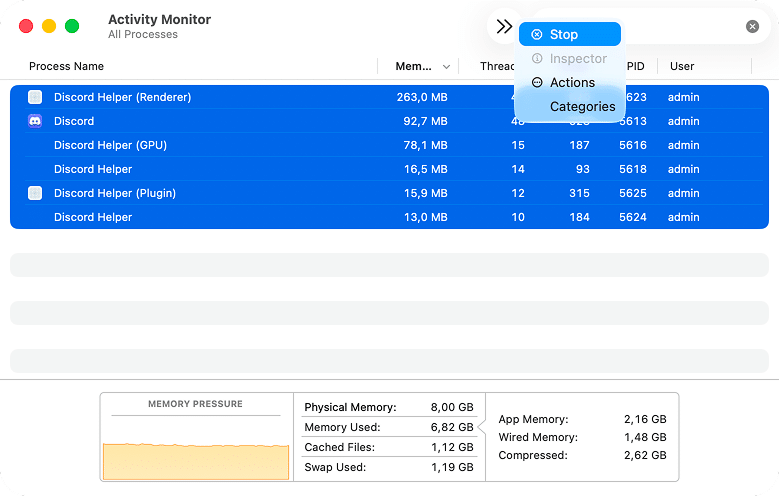Clear the search field with x button
The height and width of the screenshot is (496, 779).
[x=752, y=26]
